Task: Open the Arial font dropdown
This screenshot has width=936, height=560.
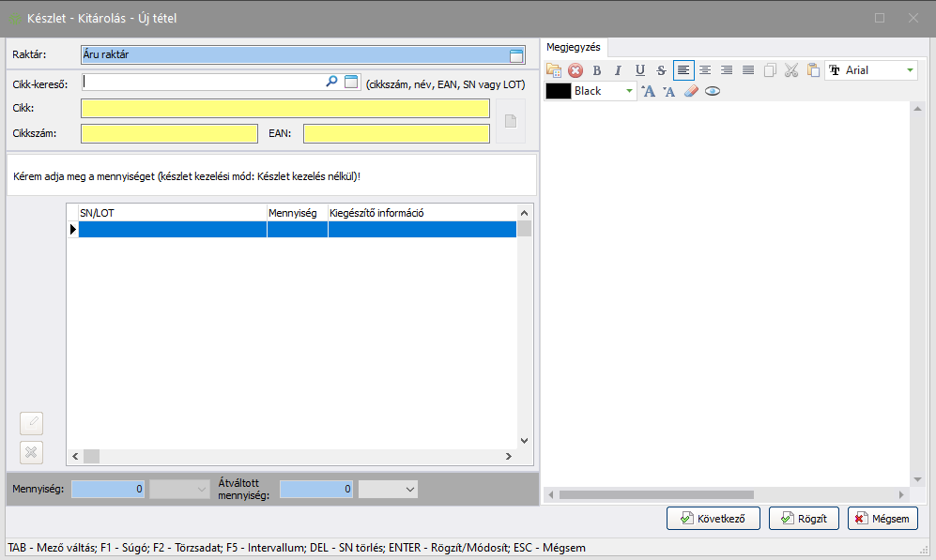Action: 910,70
